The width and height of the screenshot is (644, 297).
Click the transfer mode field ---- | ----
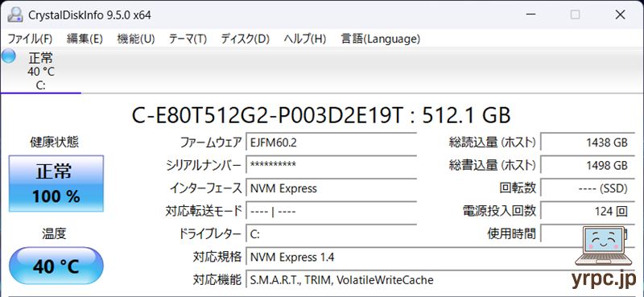[x=332, y=211]
